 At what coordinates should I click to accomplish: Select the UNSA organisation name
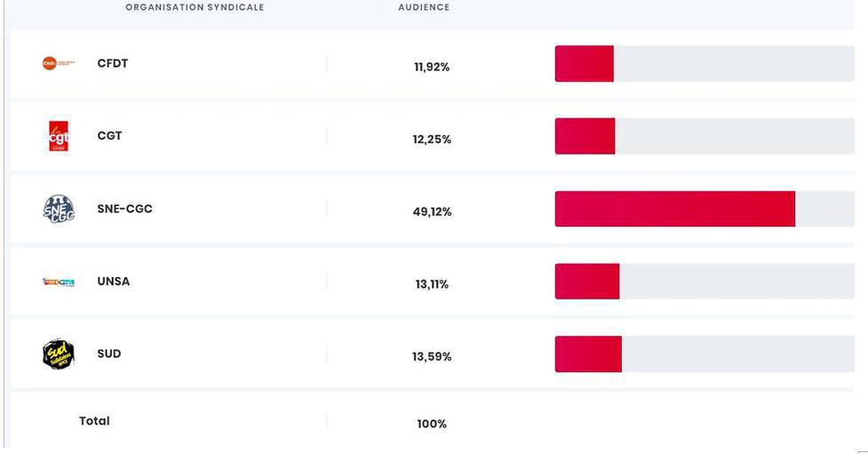pyautogui.click(x=114, y=282)
